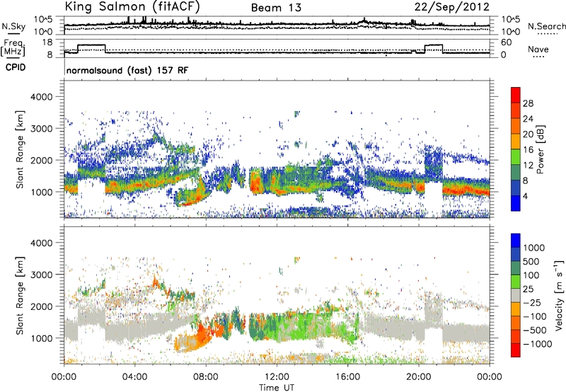The height and width of the screenshot is (392, 566).
Task: Pick the light green power colorbar segment
Action: click(516, 157)
